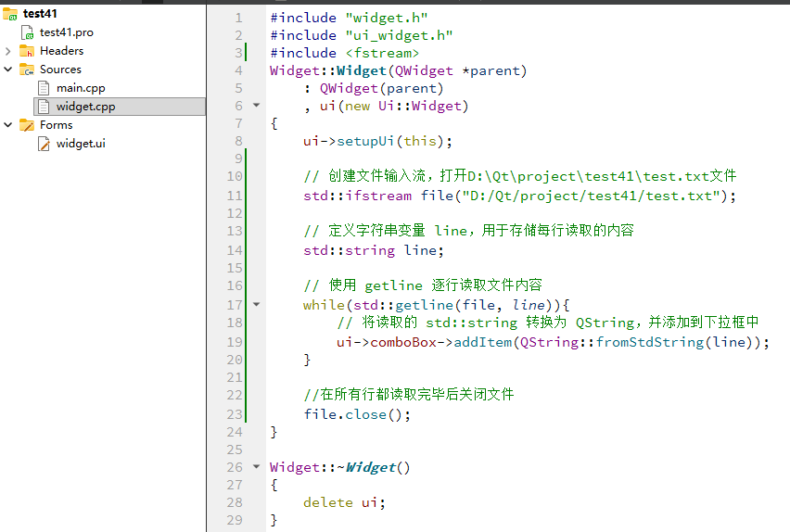This screenshot has height=532, width=790.
Task: Click file.close(); statement
Action: [357, 414]
